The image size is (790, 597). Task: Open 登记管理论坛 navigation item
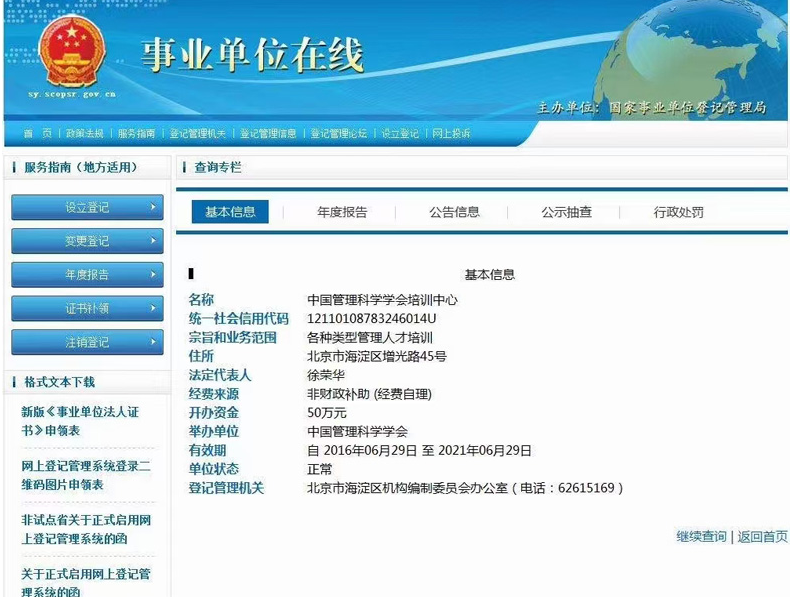(339, 133)
